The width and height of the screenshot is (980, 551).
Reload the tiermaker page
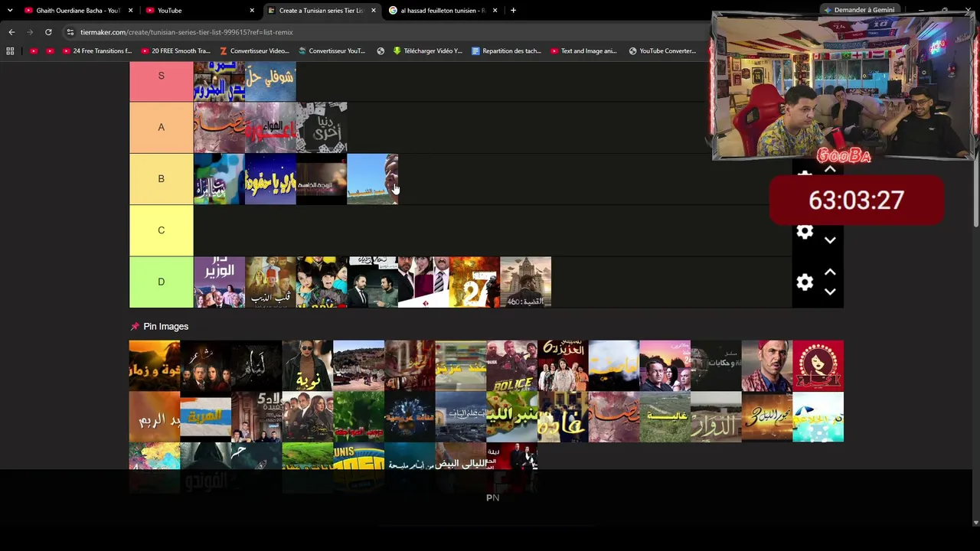pyautogui.click(x=48, y=32)
